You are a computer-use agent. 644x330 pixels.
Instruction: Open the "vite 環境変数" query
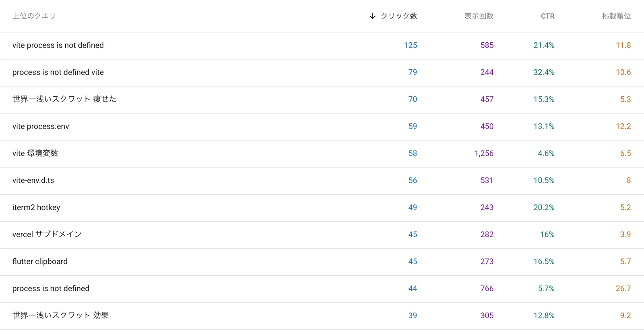click(35, 154)
